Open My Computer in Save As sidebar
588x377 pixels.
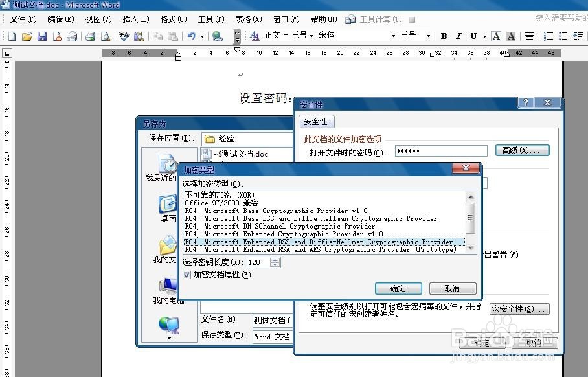coord(168,291)
